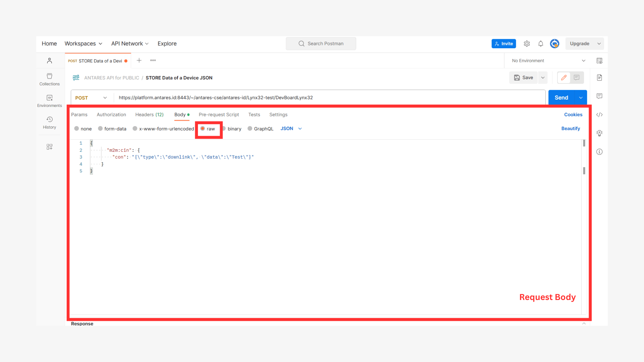Open the settings gear icon
Viewport: 644px width, 362px height.
point(527,44)
